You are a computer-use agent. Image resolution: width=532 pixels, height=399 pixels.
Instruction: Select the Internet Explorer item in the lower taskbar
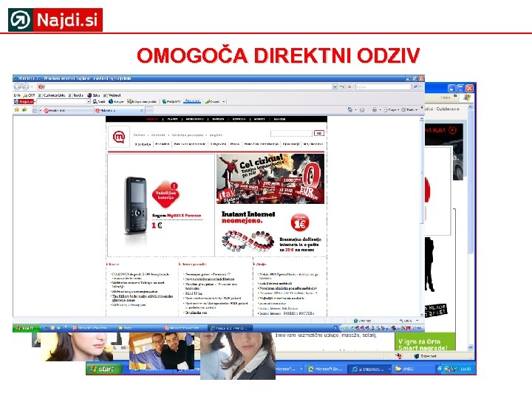369,369
